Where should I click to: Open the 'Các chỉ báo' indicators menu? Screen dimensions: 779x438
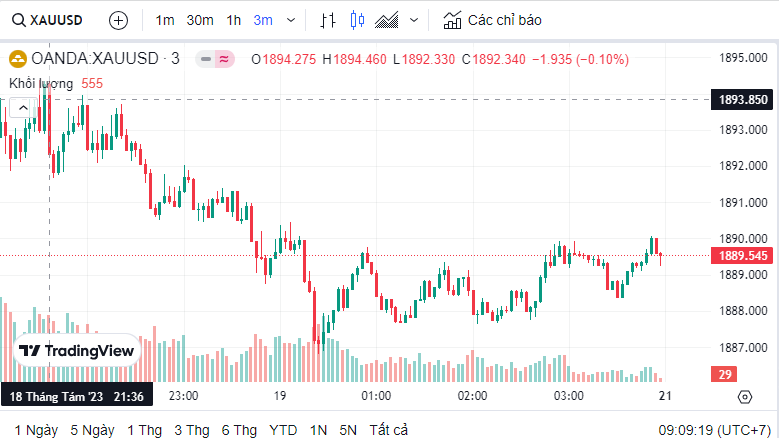(492, 20)
